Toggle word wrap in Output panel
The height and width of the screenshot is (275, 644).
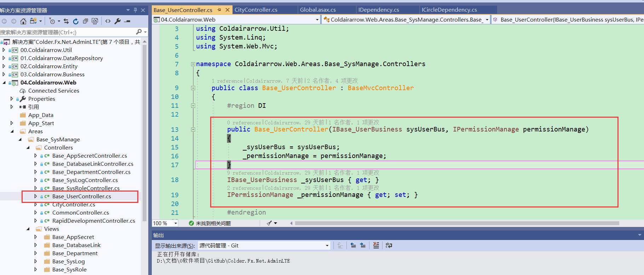coord(389,245)
